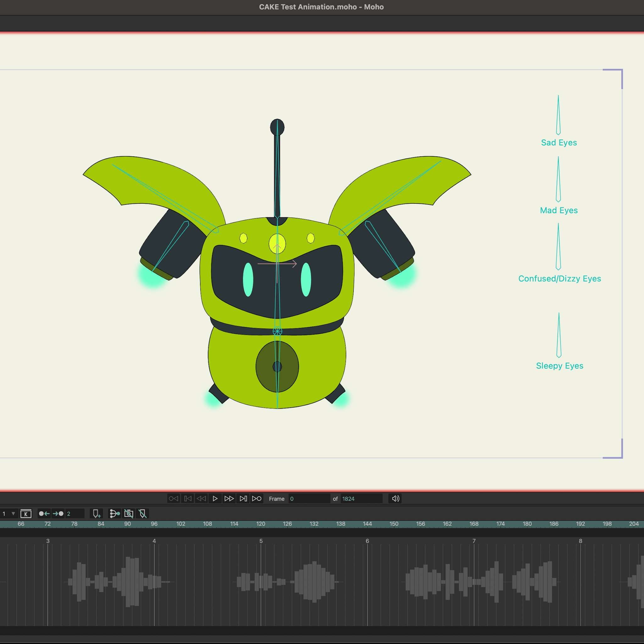Viewport: 644px width, 644px height.
Task: Select the Sad Eyes switch bone
Action: pos(558,115)
